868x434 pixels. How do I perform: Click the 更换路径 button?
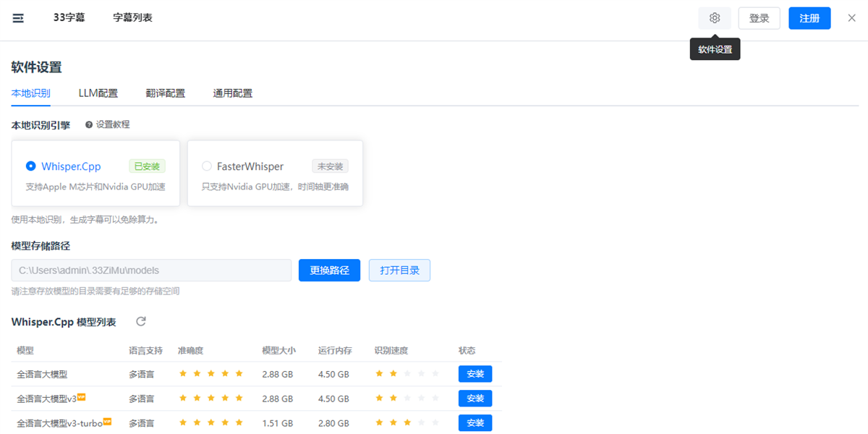329,270
